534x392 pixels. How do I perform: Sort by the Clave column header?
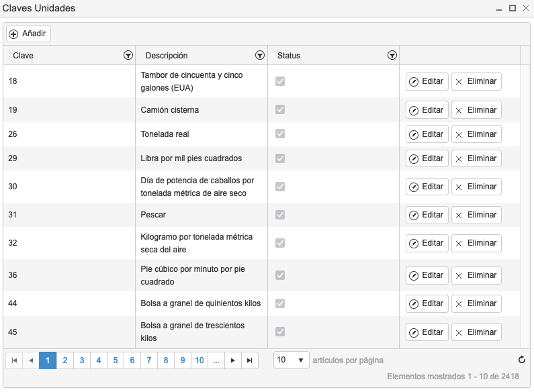click(x=23, y=56)
